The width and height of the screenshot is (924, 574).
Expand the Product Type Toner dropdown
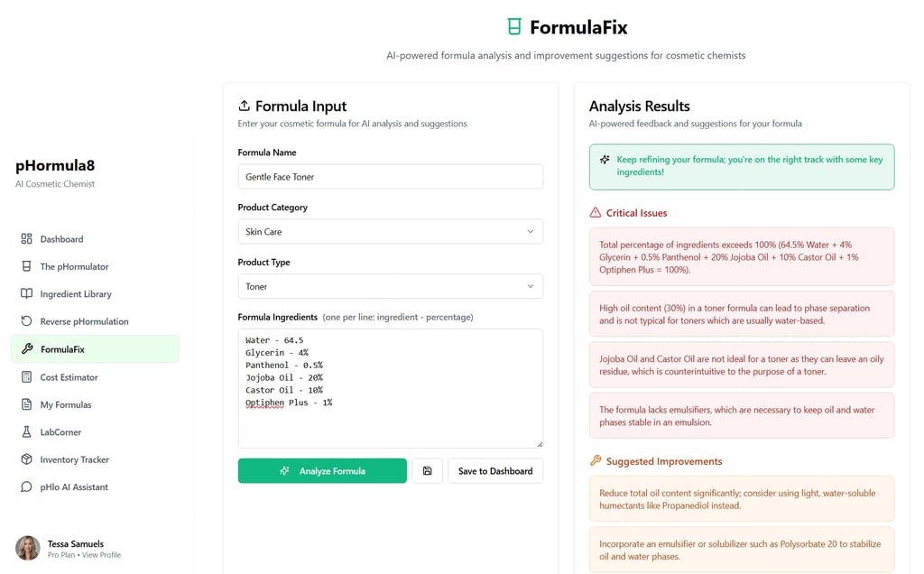[x=390, y=286]
